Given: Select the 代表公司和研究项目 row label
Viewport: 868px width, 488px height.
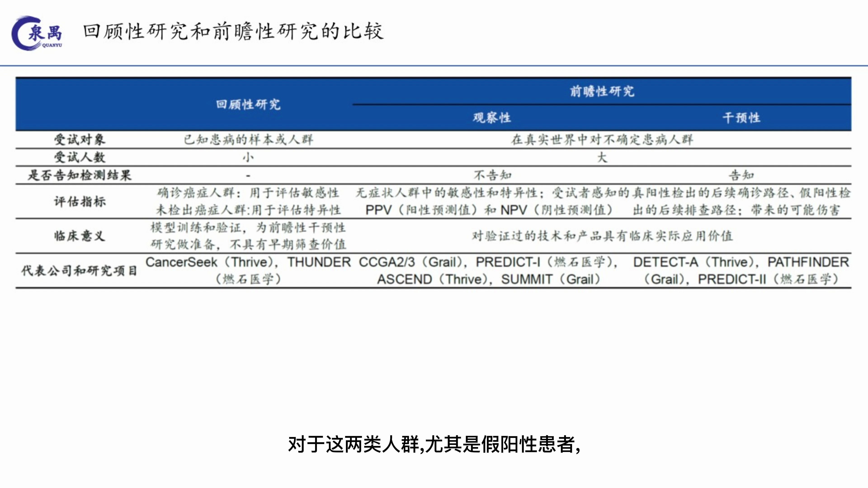Looking at the screenshot, I should click(x=79, y=270).
